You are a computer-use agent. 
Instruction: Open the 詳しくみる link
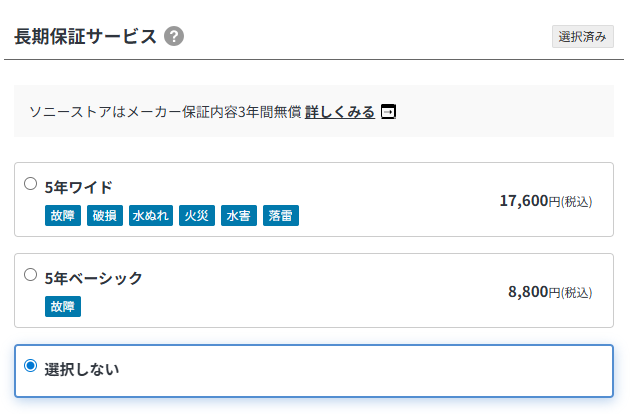click(340, 112)
